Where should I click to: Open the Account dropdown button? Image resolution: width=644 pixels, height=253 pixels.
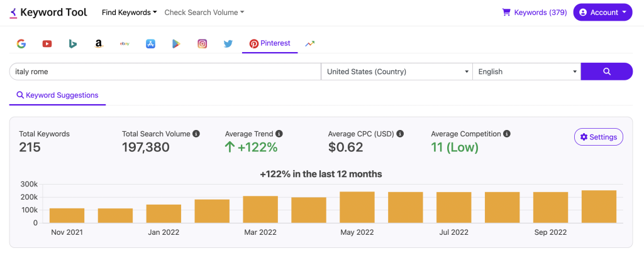602,13
